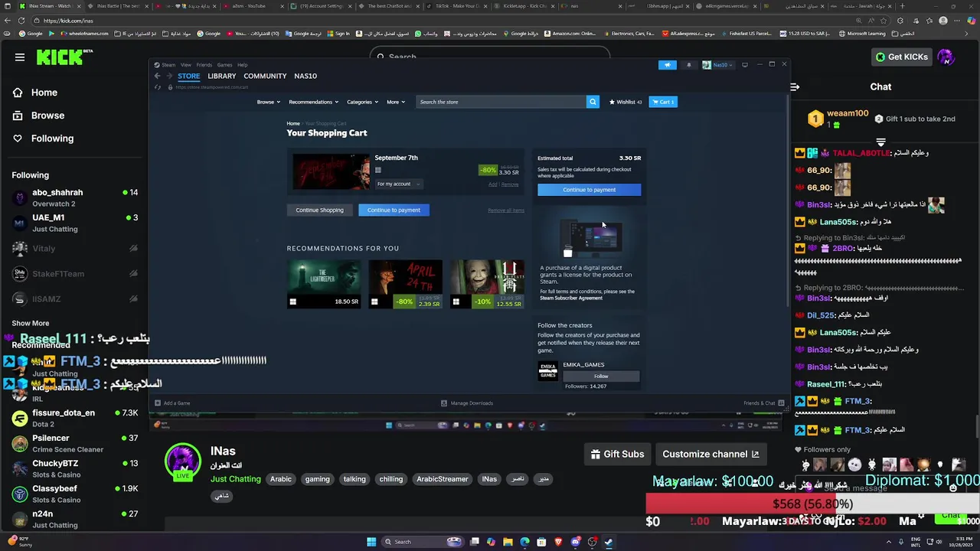Open the Games menu in Steam
The height and width of the screenshot is (551, 980).
(224, 65)
